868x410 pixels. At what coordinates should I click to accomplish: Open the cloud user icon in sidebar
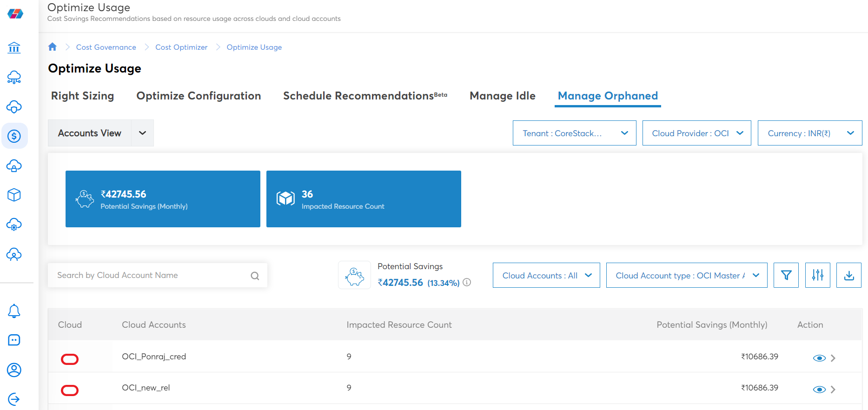(14, 254)
